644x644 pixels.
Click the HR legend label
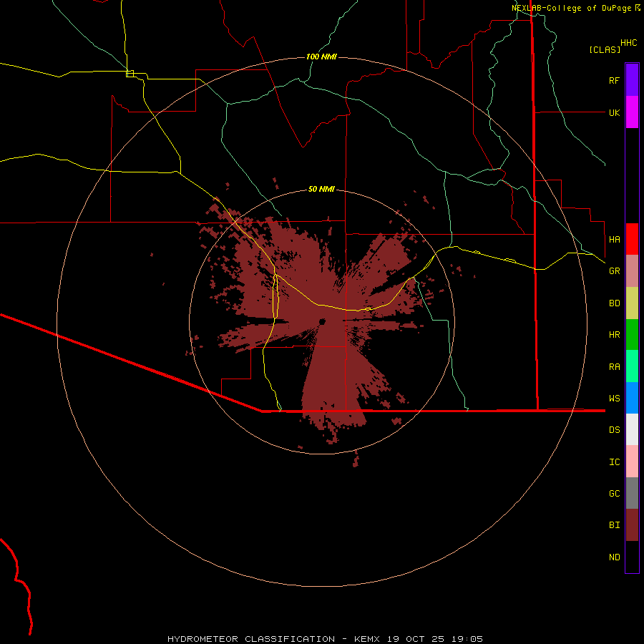tap(614, 335)
